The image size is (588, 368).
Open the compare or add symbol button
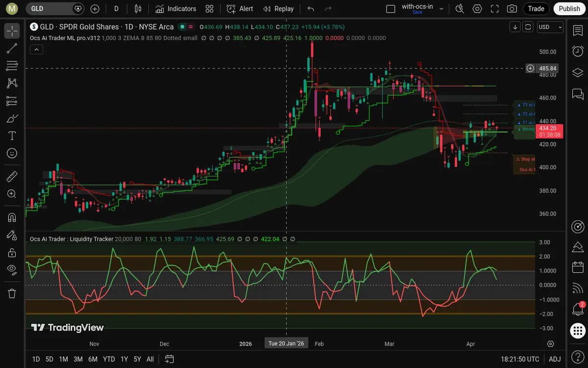95,9
